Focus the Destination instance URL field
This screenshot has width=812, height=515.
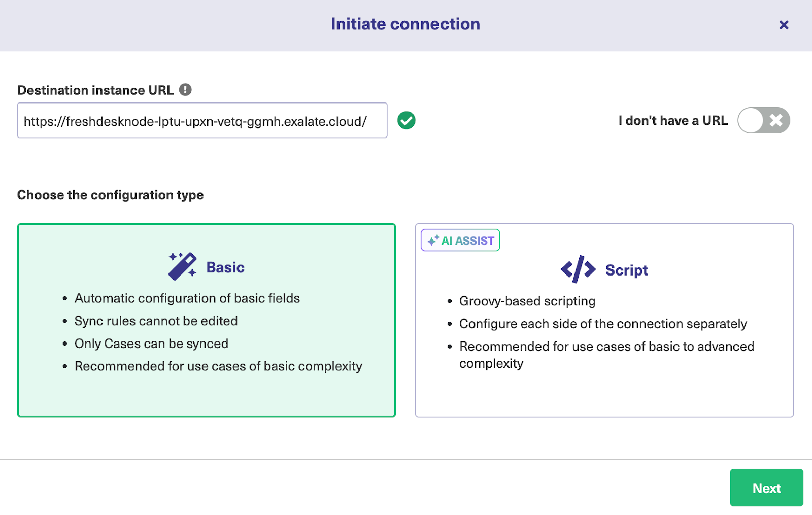tap(202, 120)
